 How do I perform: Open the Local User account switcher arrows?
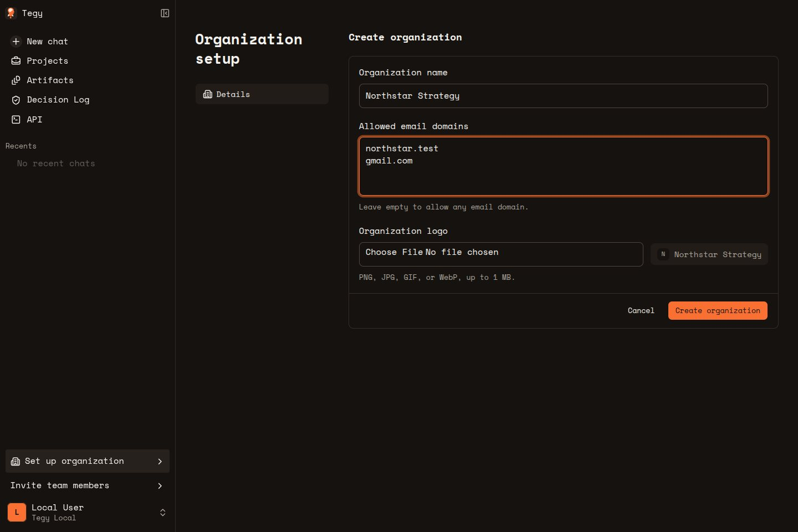[x=163, y=513]
